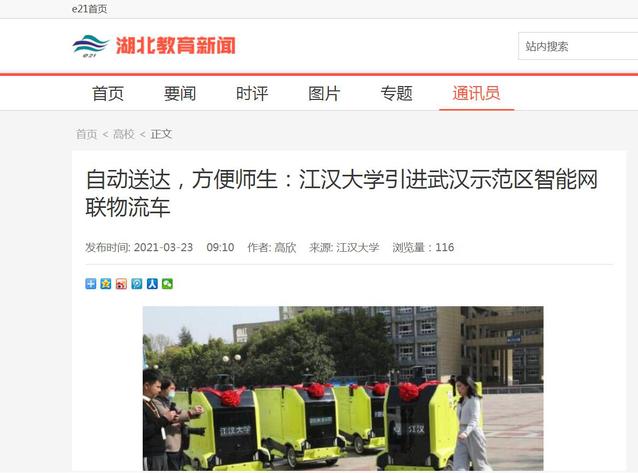Click the 站内搜索 search field

578,46
